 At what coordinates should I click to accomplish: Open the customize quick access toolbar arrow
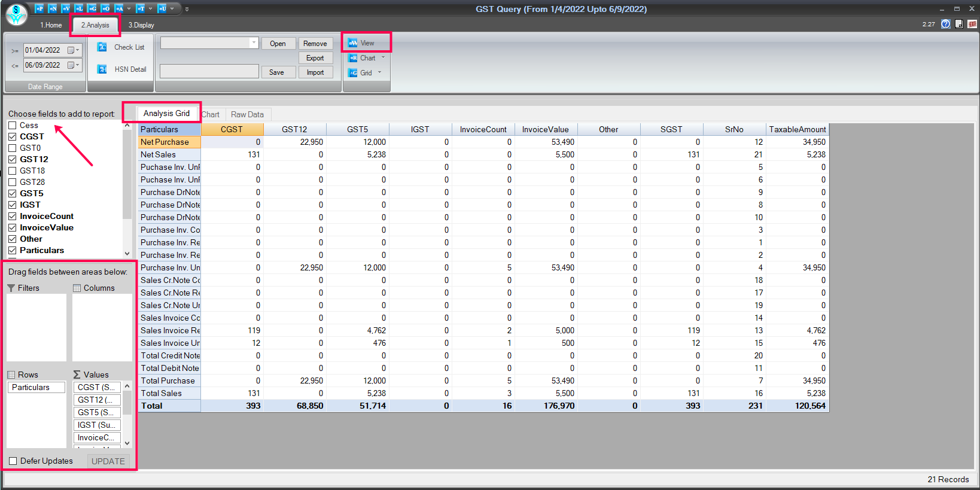click(x=187, y=9)
